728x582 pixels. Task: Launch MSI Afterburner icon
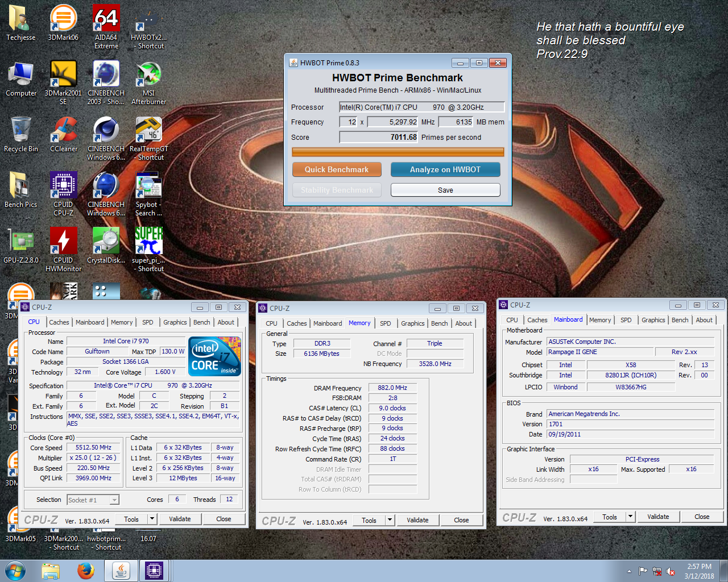(x=148, y=82)
